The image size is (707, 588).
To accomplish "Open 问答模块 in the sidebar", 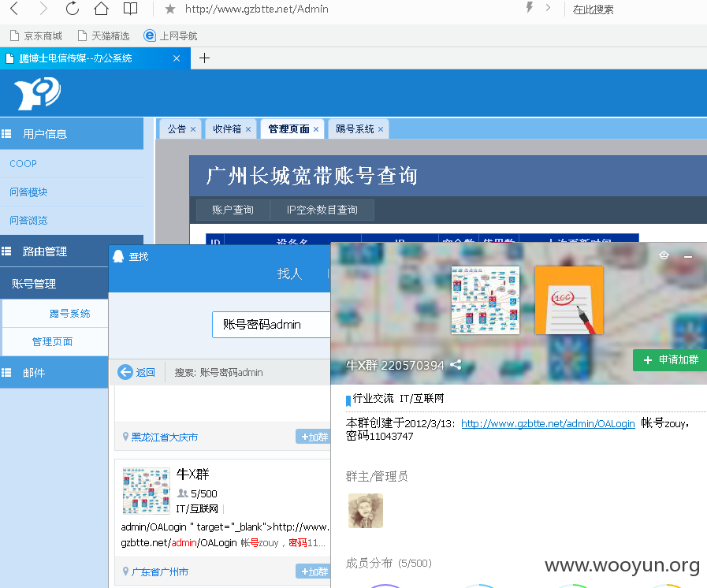I will (28, 192).
